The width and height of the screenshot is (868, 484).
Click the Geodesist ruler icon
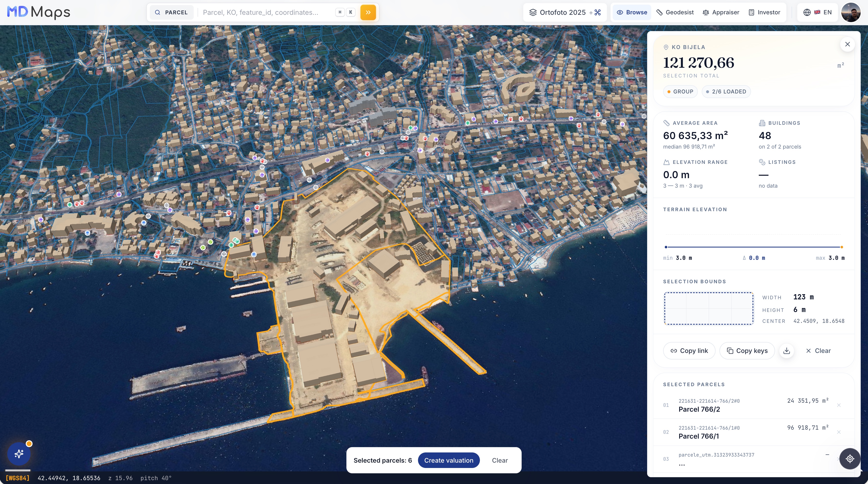click(659, 12)
